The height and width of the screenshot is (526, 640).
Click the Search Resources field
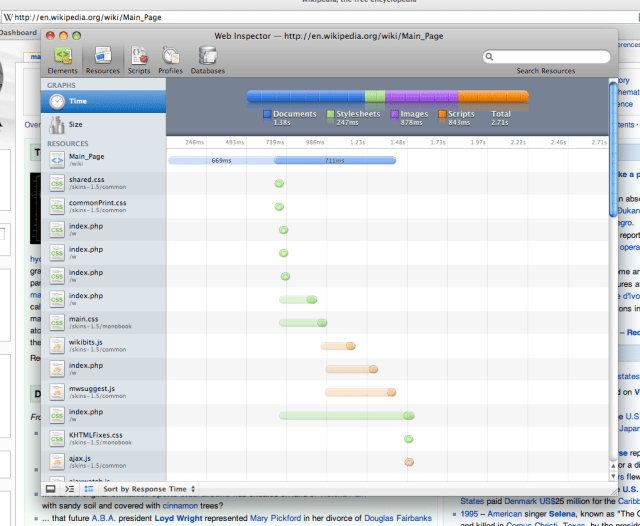(546, 57)
